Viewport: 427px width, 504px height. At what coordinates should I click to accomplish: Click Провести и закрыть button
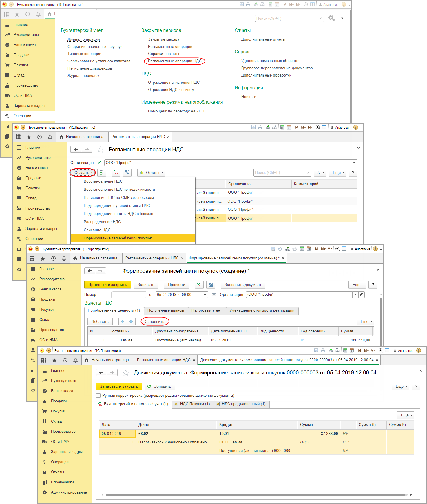[108, 285]
